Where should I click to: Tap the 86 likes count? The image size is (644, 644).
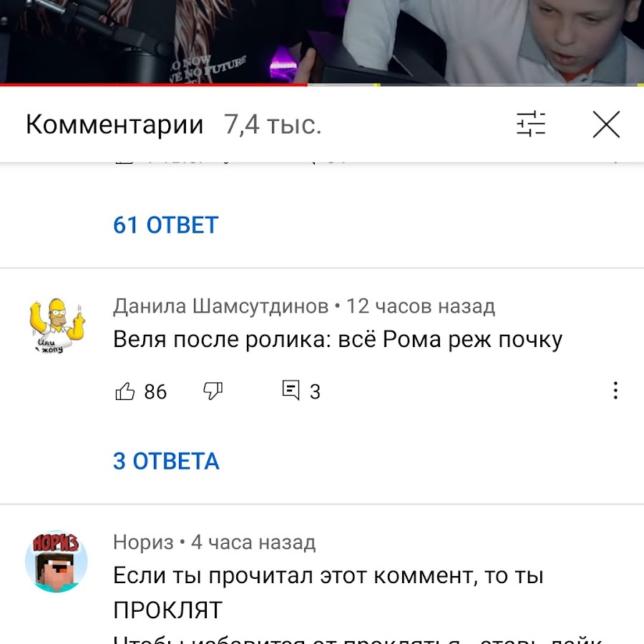pyautogui.click(x=155, y=391)
